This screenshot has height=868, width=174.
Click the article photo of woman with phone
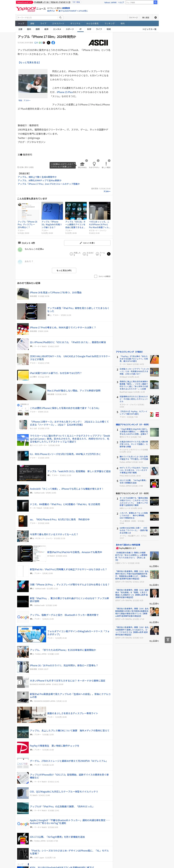click(x=33, y=84)
